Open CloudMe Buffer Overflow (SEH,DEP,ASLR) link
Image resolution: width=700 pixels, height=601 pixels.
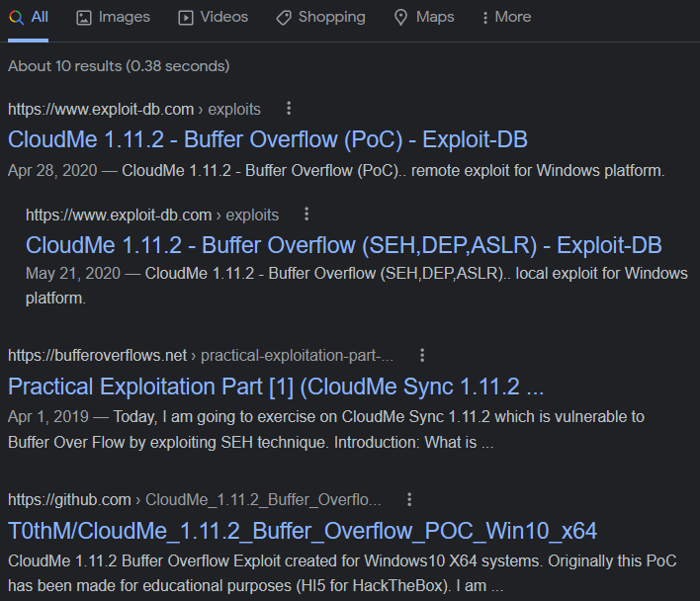[344, 245]
